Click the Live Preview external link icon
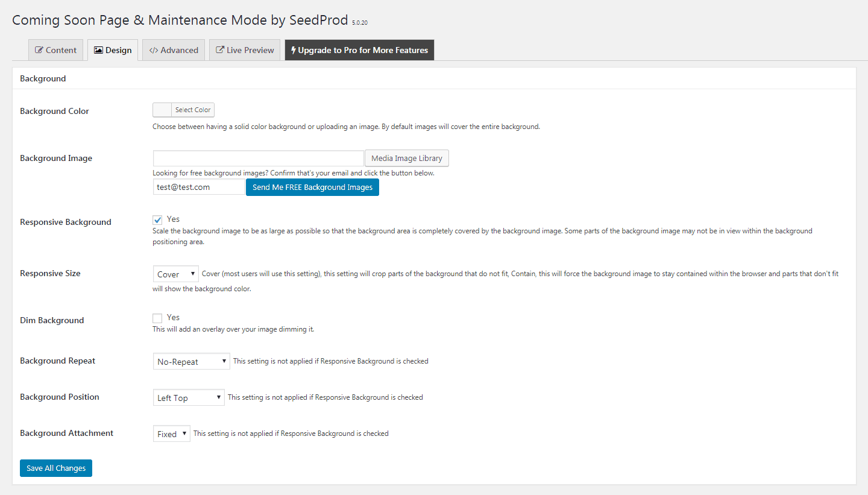 tap(220, 50)
